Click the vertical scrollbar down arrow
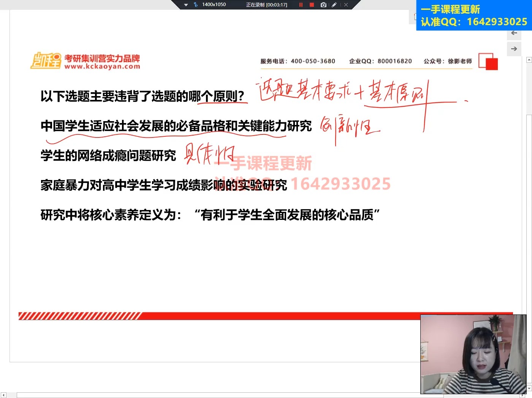This screenshot has height=398, width=532. (529, 389)
